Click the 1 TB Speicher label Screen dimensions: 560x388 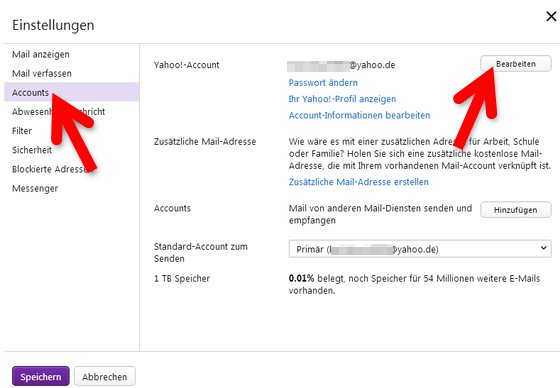[x=182, y=278]
